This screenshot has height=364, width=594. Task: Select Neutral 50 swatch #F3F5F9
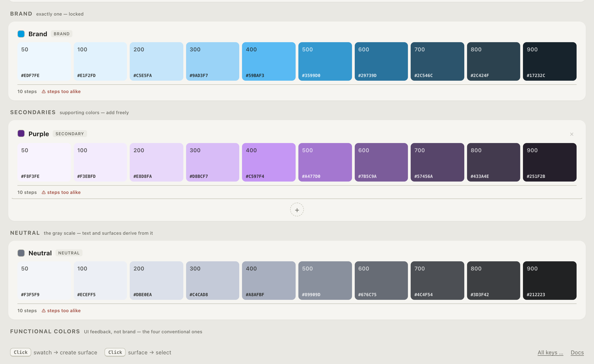pos(44,281)
